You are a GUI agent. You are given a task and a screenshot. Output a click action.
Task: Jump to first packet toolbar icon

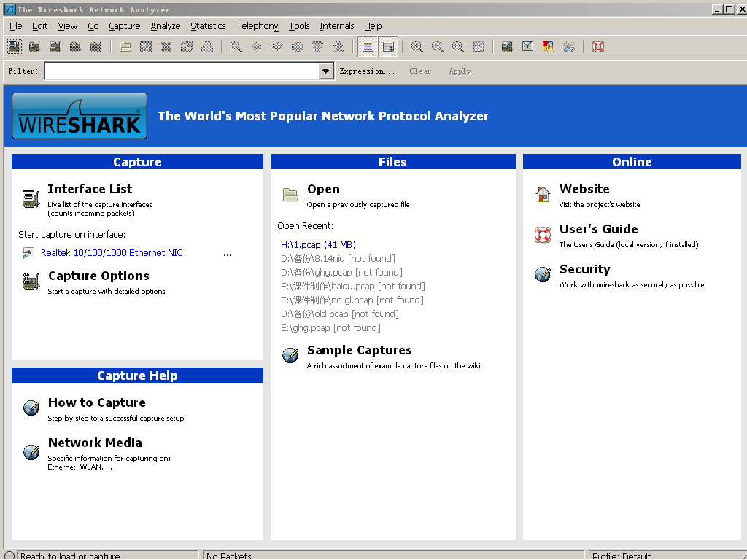click(x=318, y=47)
